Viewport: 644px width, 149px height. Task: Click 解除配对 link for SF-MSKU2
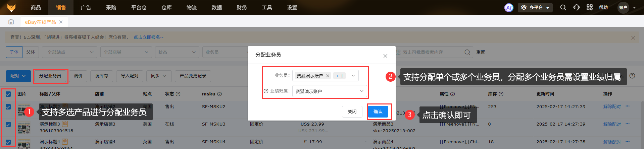tap(612, 106)
